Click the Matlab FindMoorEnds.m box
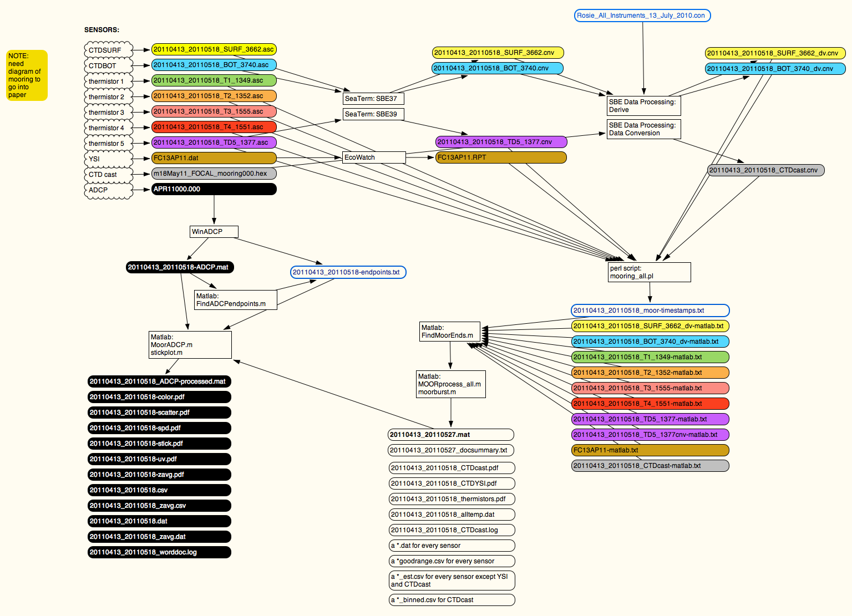Viewport: 852px width, 616px height. [450, 332]
